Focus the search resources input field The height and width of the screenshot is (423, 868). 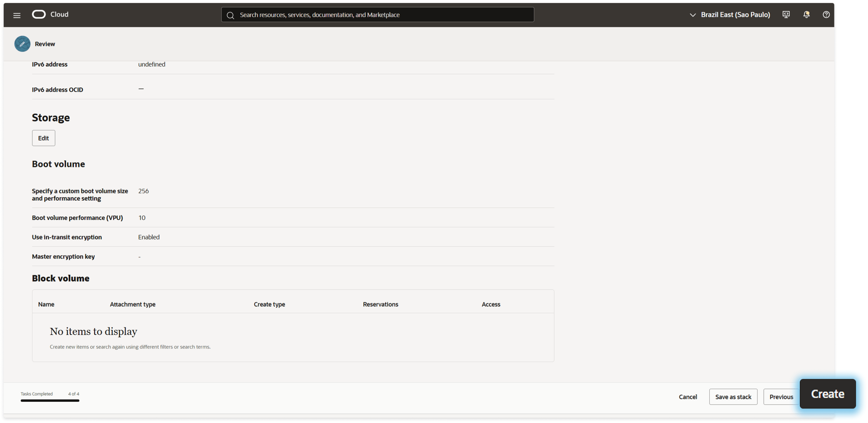pyautogui.click(x=377, y=15)
